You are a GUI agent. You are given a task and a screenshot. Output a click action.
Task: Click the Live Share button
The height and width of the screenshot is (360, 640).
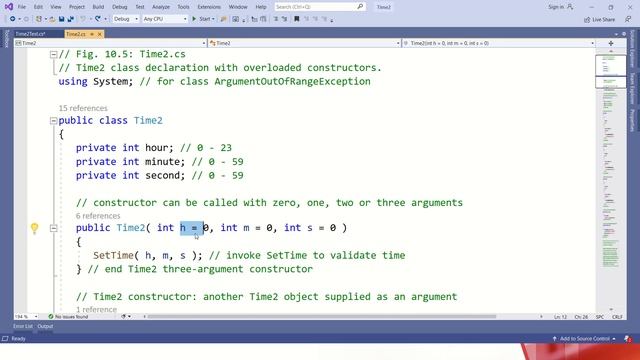pos(599,19)
